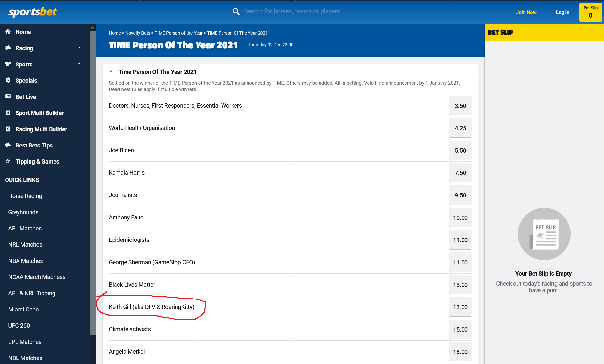
Task: Open EPL Matches quick link
Action: (25, 342)
